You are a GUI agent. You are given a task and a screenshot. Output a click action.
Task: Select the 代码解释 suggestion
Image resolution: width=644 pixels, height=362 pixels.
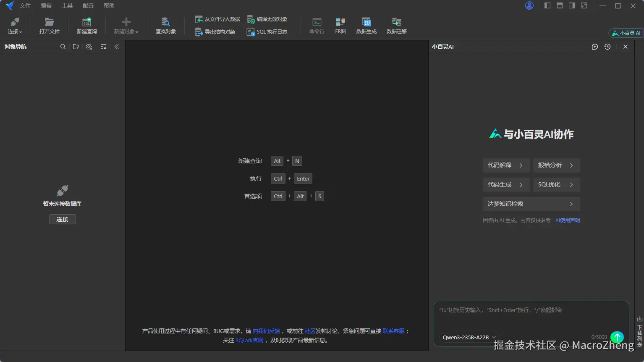[506, 165]
